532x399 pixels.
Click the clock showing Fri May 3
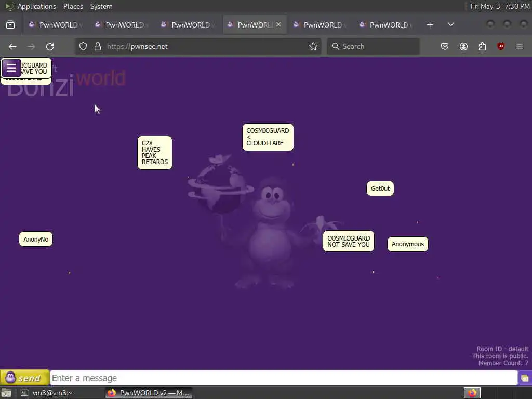tap(500, 6)
